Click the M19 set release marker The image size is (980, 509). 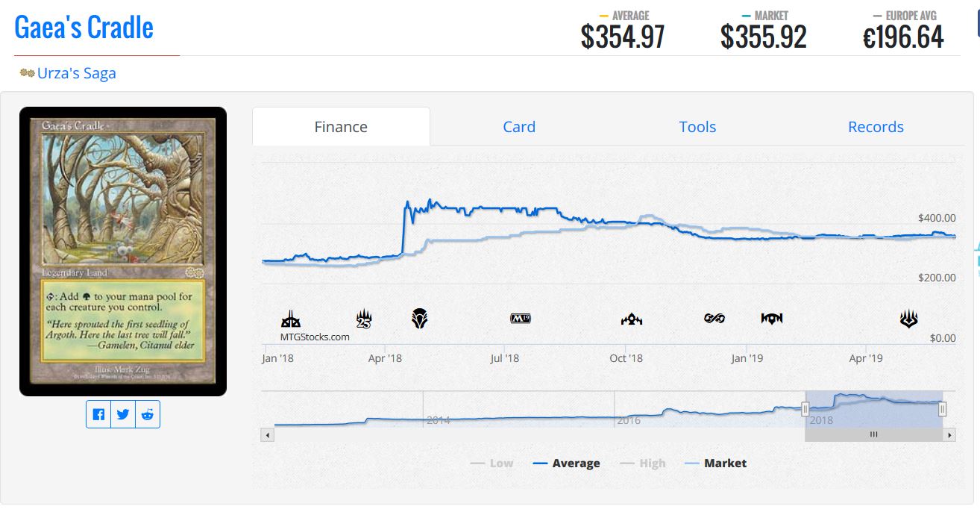coord(520,319)
